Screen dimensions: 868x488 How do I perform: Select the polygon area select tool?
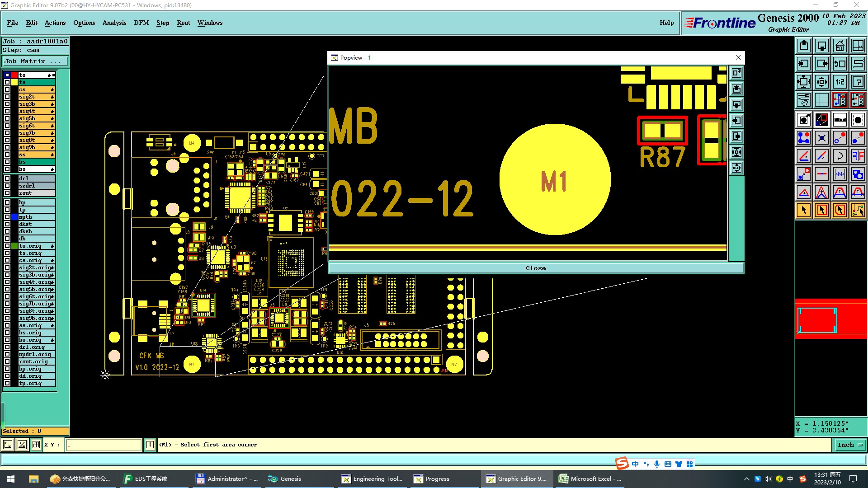[840, 210]
